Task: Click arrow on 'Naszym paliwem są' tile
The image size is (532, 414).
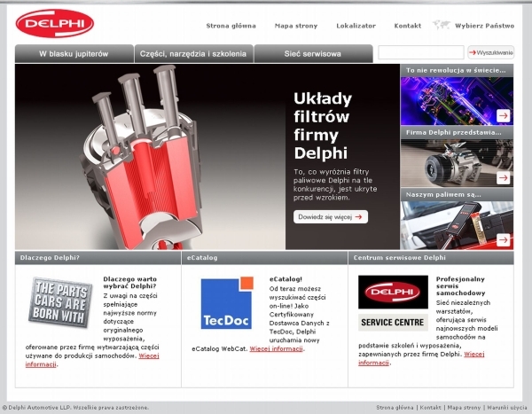Action: tap(503, 239)
